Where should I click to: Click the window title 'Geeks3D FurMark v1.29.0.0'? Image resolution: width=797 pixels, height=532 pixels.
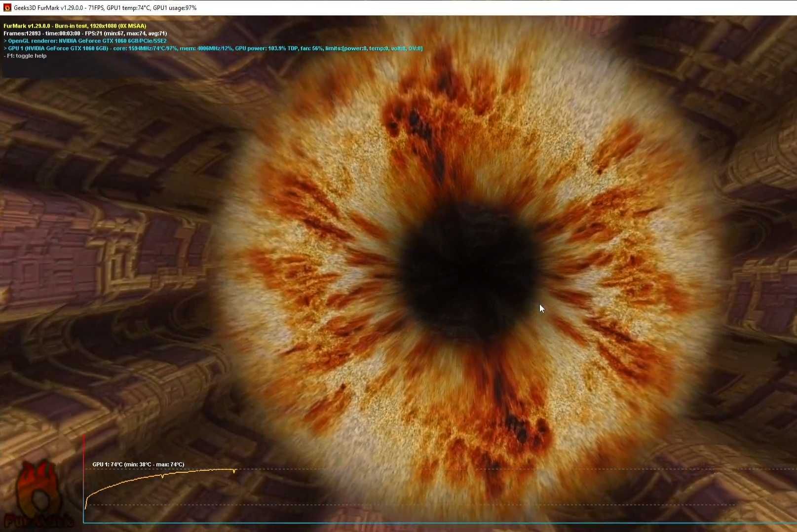coord(105,8)
